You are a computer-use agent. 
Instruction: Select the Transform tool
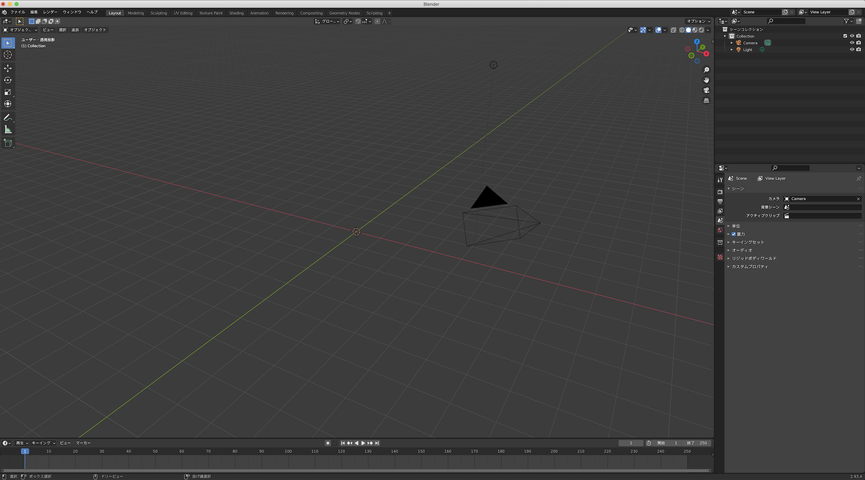tap(8, 104)
